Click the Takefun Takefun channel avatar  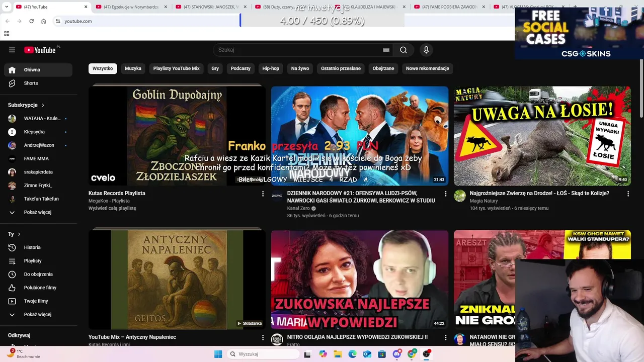coord(12,199)
